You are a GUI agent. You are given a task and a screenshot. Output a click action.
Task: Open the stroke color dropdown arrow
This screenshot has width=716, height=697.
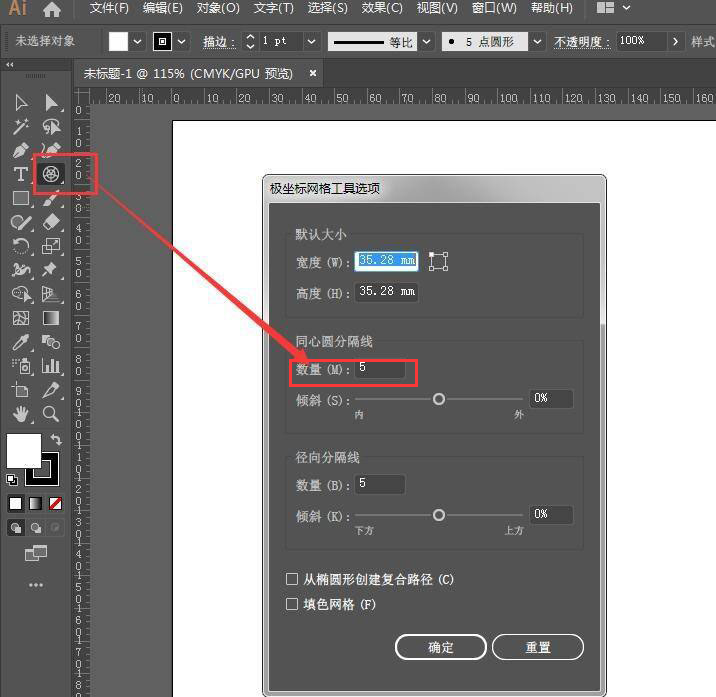pos(181,42)
